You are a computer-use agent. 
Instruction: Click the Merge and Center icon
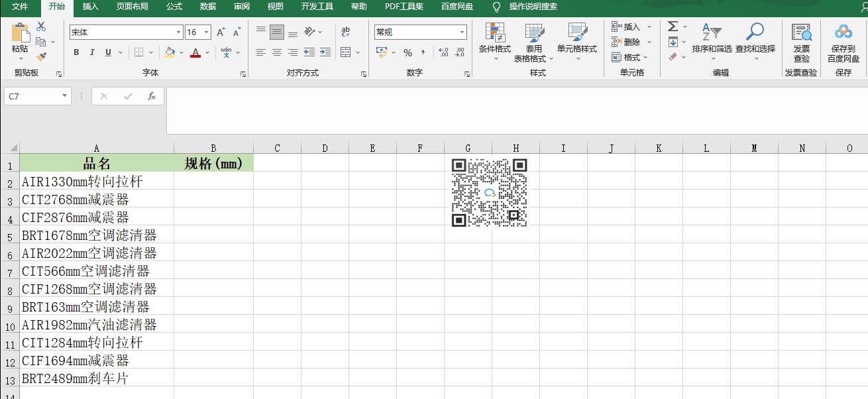(346, 52)
